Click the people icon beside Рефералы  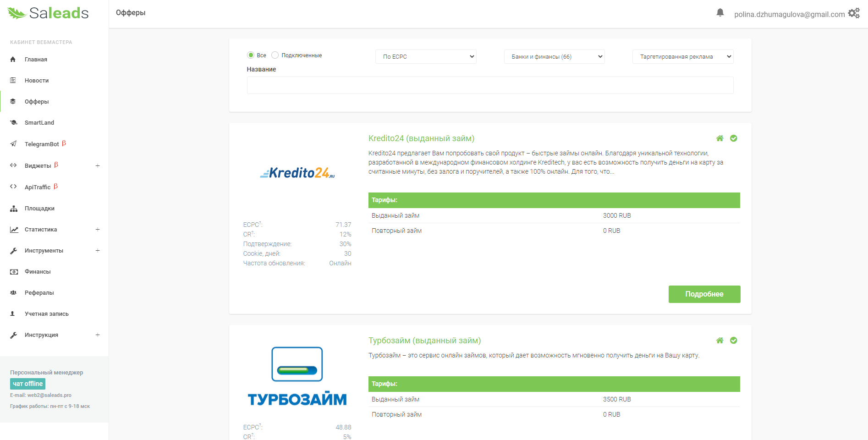(13, 292)
